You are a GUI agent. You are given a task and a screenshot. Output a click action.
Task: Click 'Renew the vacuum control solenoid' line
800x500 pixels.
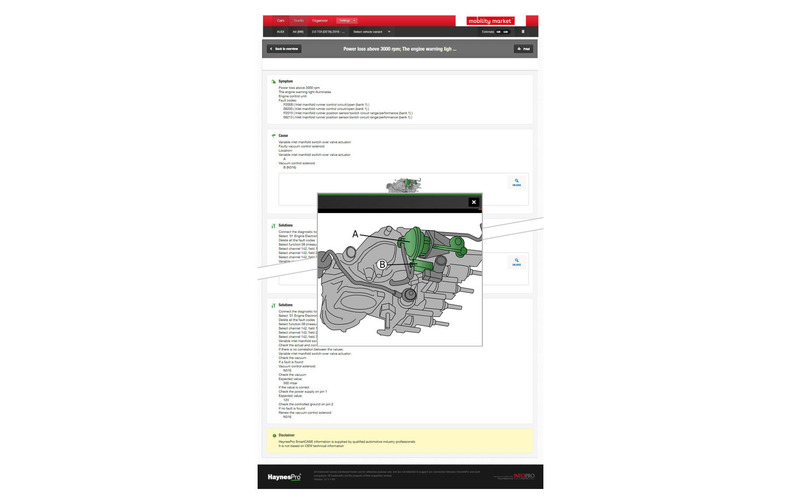305,412
